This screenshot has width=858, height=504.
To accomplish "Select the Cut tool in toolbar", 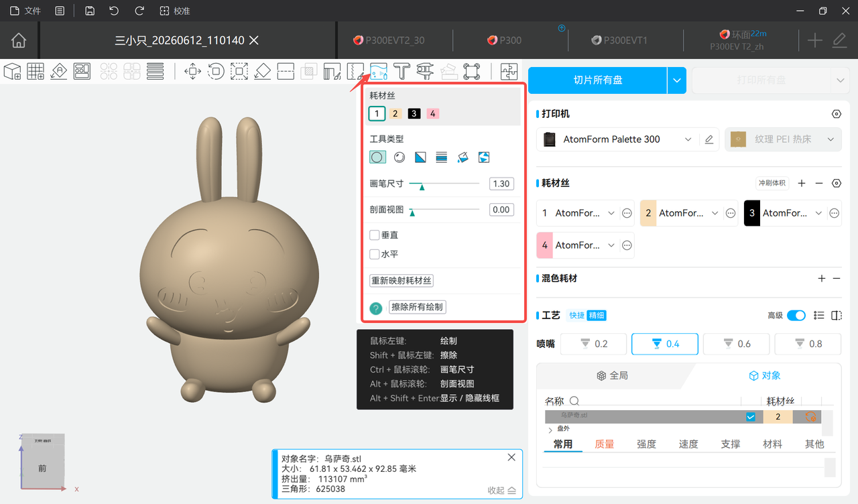I will pos(286,71).
